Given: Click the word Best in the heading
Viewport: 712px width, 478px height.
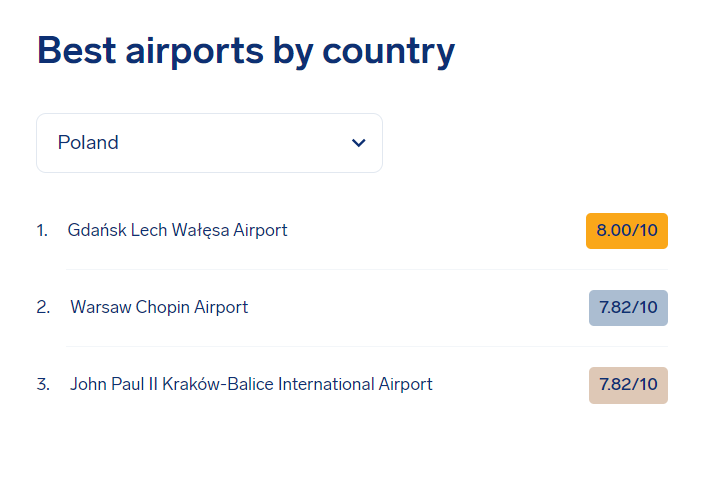Looking at the screenshot, I should click(76, 50).
